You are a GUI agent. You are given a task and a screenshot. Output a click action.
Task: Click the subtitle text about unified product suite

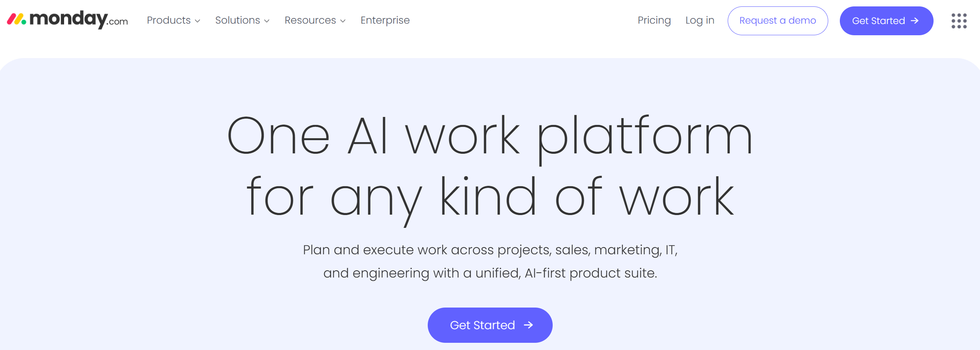tap(490, 274)
